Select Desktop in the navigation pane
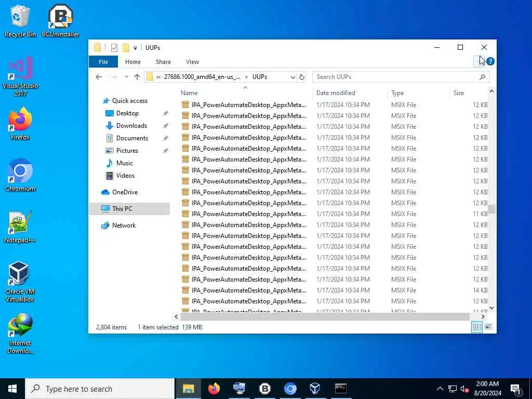The width and height of the screenshot is (532, 399). pyautogui.click(x=127, y=113)
